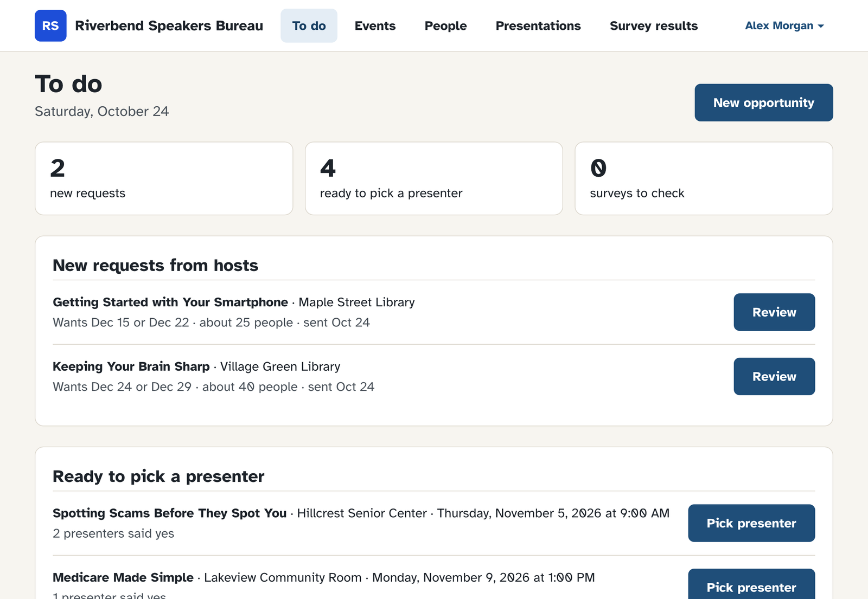The width and height of the screenshot is (868, 599).
Task: Click the 'Hillcrest Senior Center' venue text
Action: 362,513
